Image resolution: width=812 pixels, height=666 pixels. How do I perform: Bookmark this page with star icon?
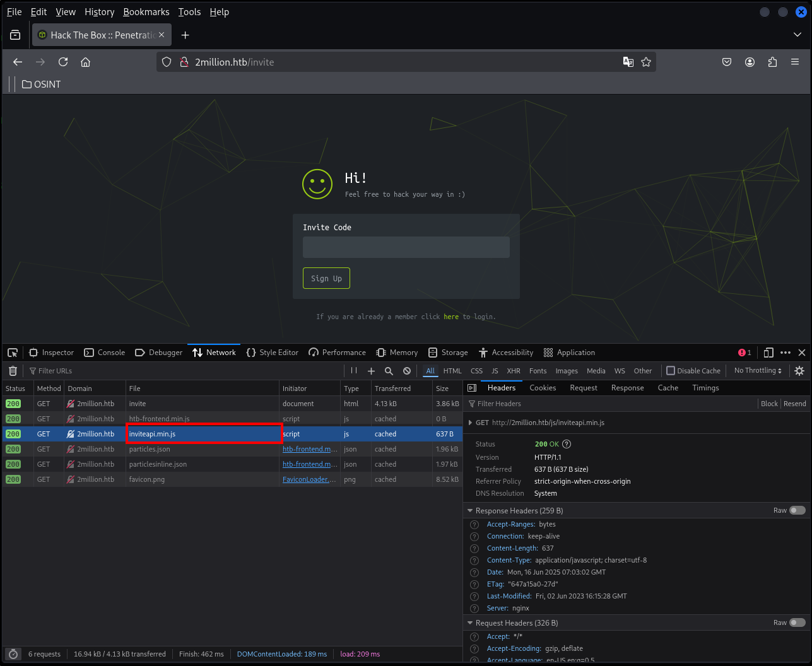tap(646, 62)
